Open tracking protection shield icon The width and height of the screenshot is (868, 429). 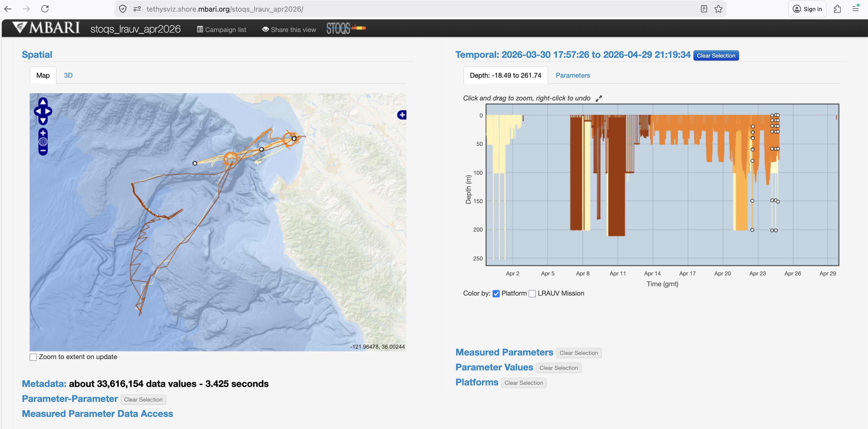pos(123,9)
